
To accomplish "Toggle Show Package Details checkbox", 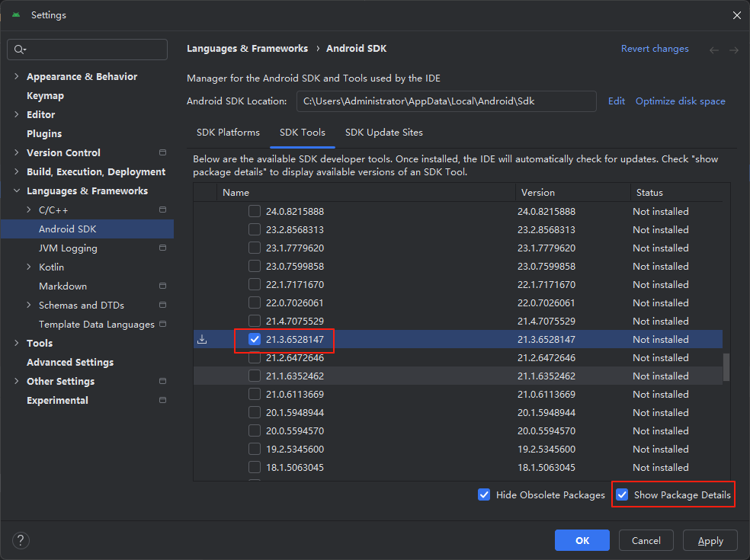I will click(622, 495).
